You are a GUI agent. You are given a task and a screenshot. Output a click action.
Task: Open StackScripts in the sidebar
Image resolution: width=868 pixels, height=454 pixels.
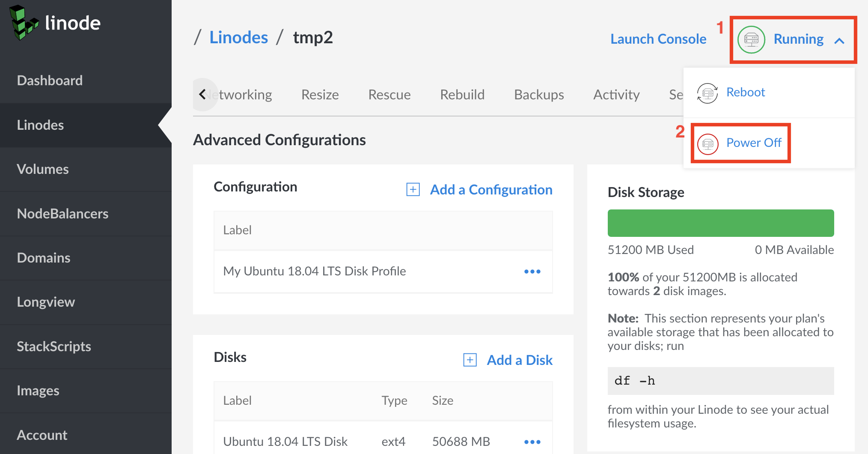click(x=86, y=346)
